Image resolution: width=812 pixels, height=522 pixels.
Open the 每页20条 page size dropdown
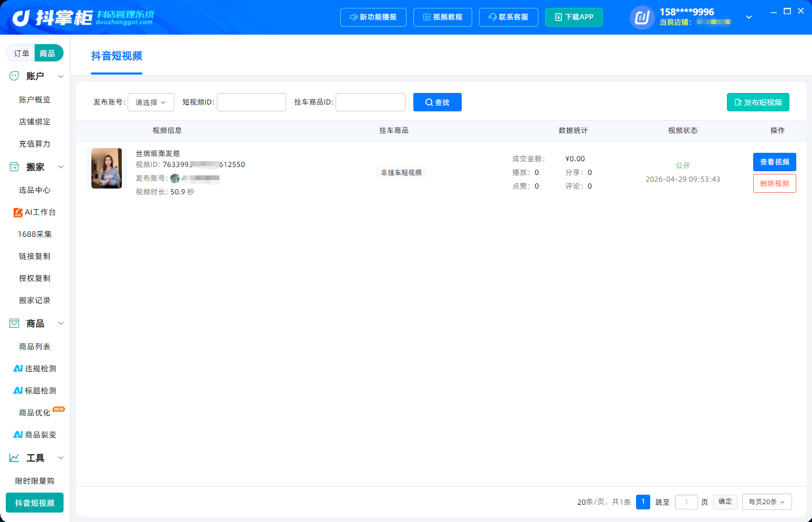[767, 502]
